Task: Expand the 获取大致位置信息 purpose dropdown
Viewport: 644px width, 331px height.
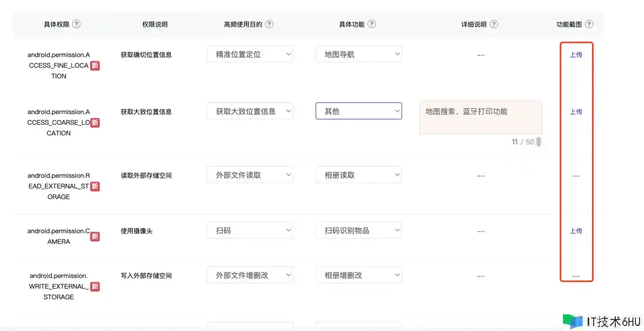Action: pos(250,111)
